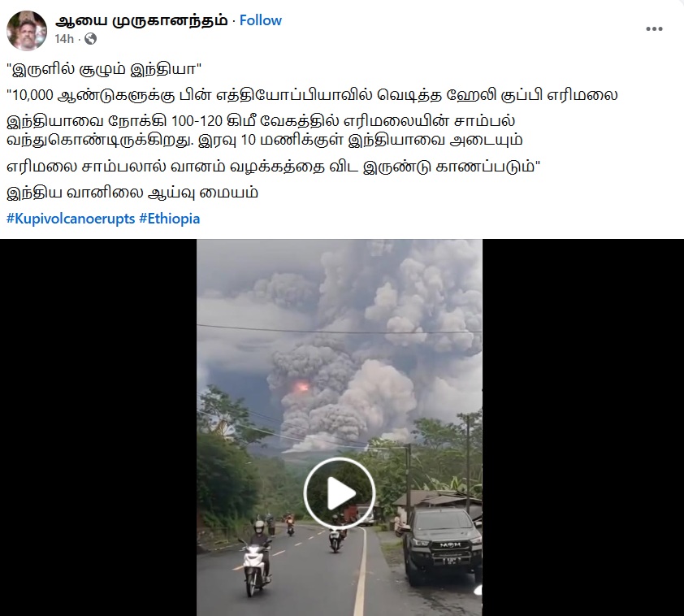Click the orange glow in the eruption cloud
The width and height of the screenshot is (684, 616).
click(x=300, y=386)
